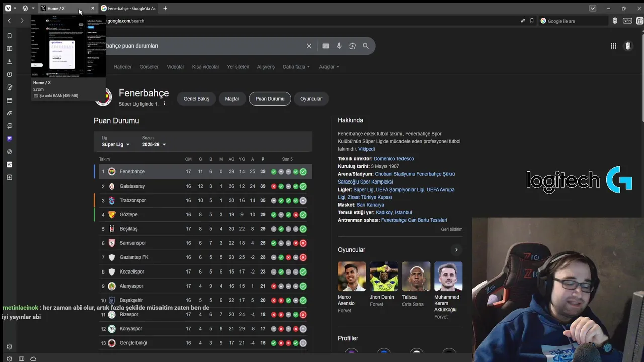
Task: Close the Home / X tab
Action: pos(92,8)
